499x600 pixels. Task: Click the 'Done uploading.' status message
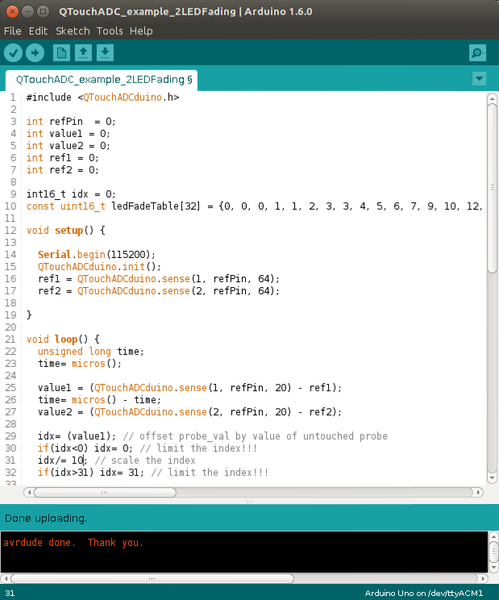pyautogui.click(x=46, y=518)
